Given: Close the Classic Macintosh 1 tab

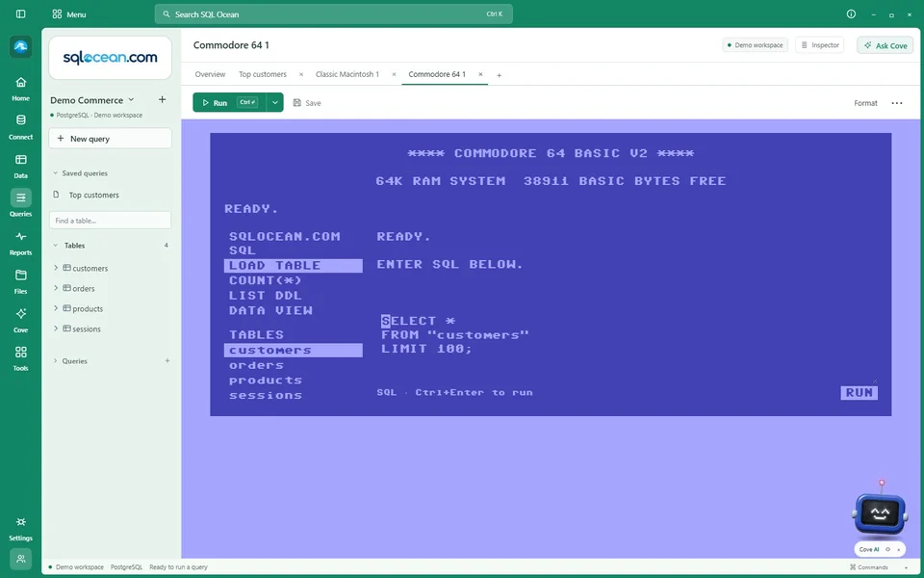Looking at the screenshot, I should 393,74.
